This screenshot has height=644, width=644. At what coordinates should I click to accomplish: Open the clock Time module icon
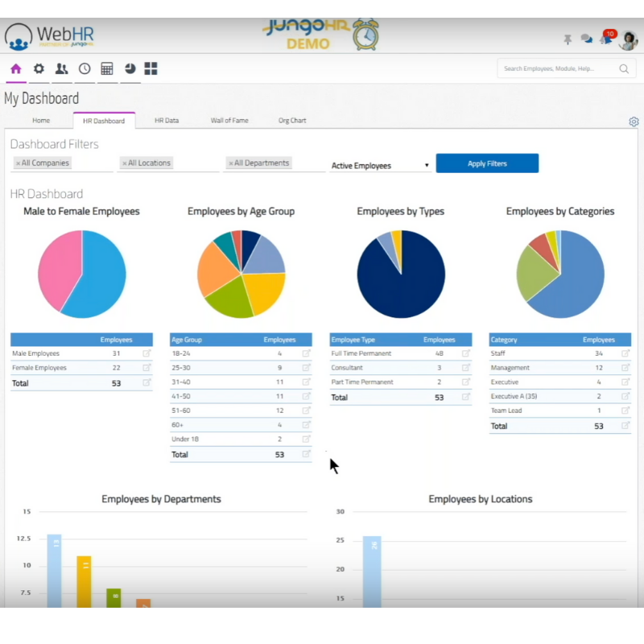click(x=85, y=68)
